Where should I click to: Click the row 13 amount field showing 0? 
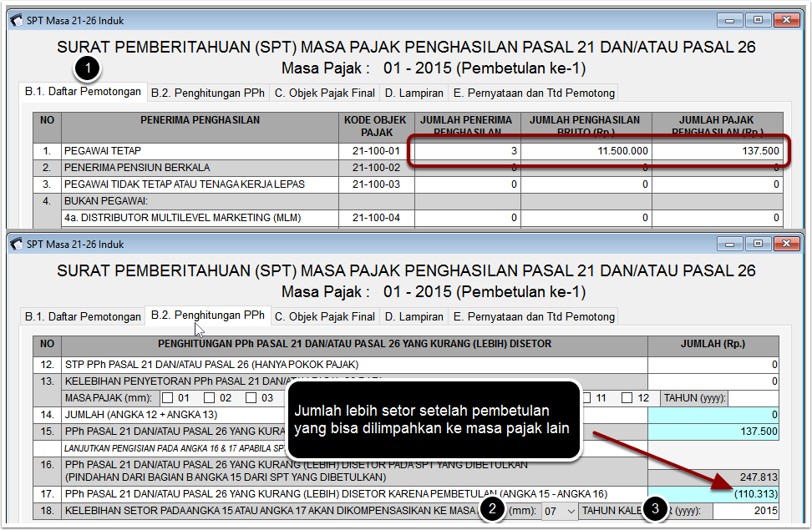coord(713,381)
